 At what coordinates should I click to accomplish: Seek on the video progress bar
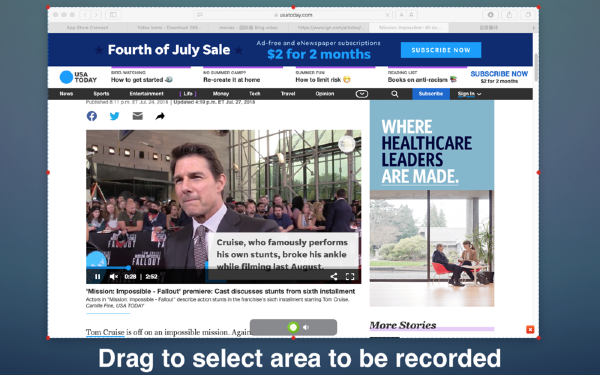223,268
